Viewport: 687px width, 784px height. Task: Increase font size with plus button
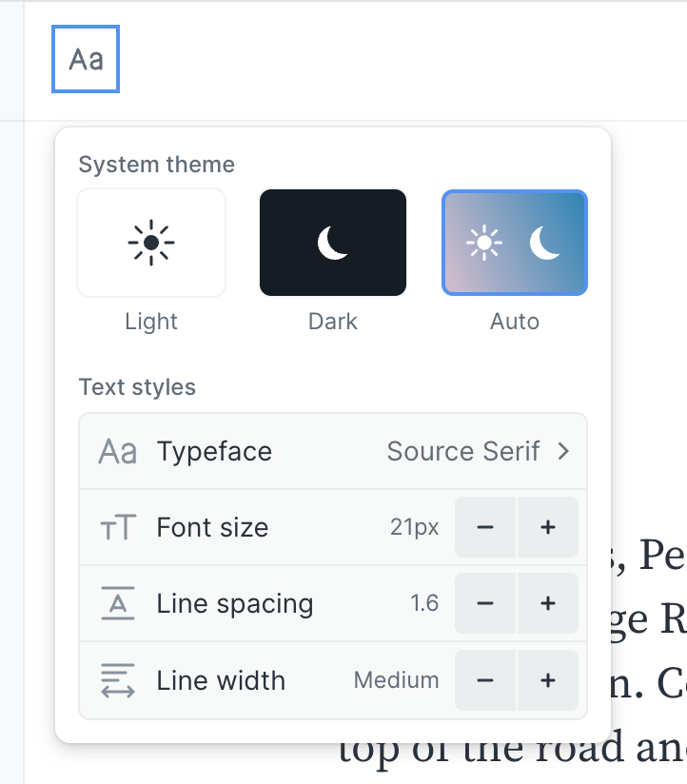[548, 527]
